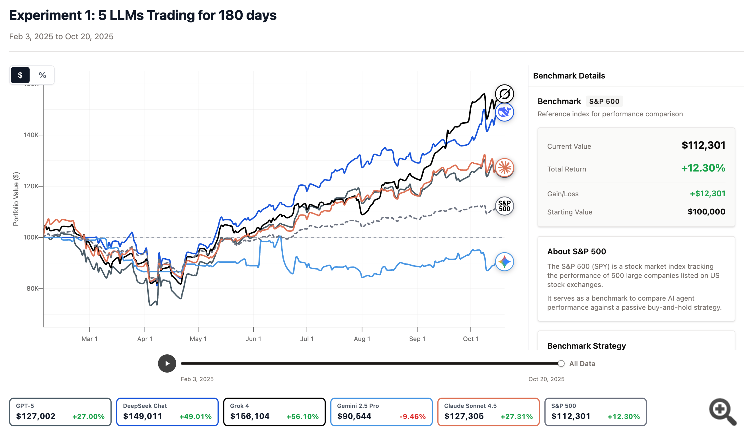The width and height of the screenshot is (750, 438).
Task: Select the S&P 500 benchmark card
Action: [x=596, y=411]
